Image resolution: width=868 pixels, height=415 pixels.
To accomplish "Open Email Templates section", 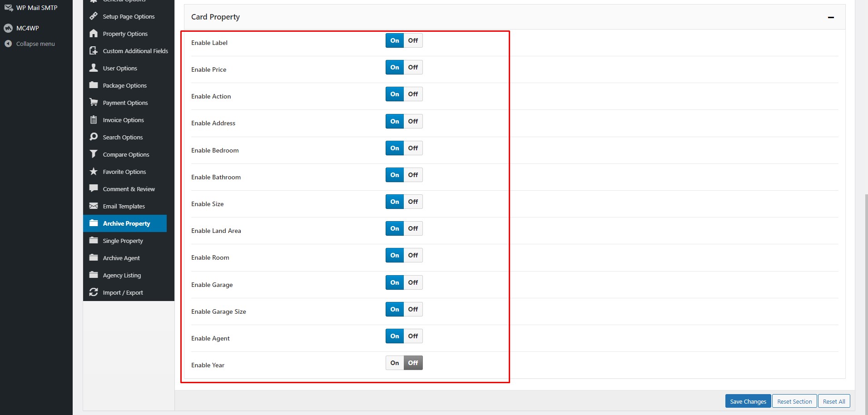I will (x=129, y=206).
